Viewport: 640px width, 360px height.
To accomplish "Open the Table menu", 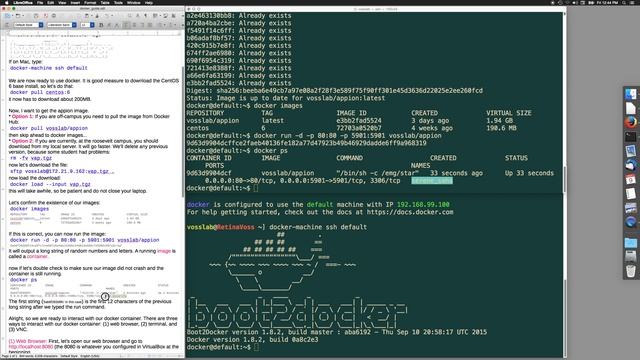I will click(105, 2).
